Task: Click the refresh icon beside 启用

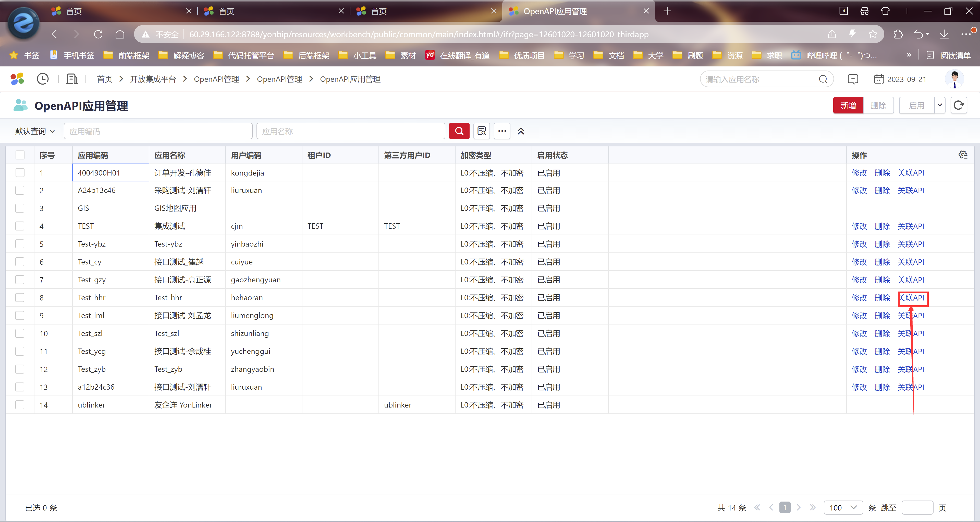Action: coord(958,105)
